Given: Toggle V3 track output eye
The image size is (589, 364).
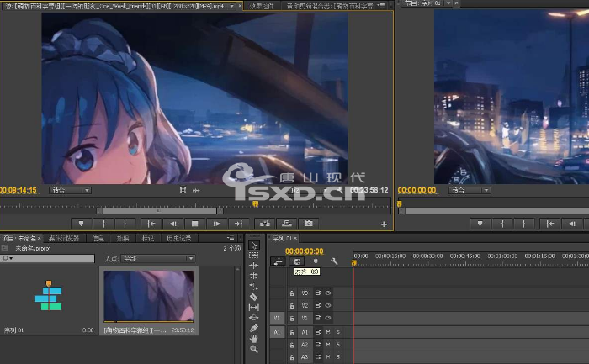Looking at the screenshot, I should 328,293.
